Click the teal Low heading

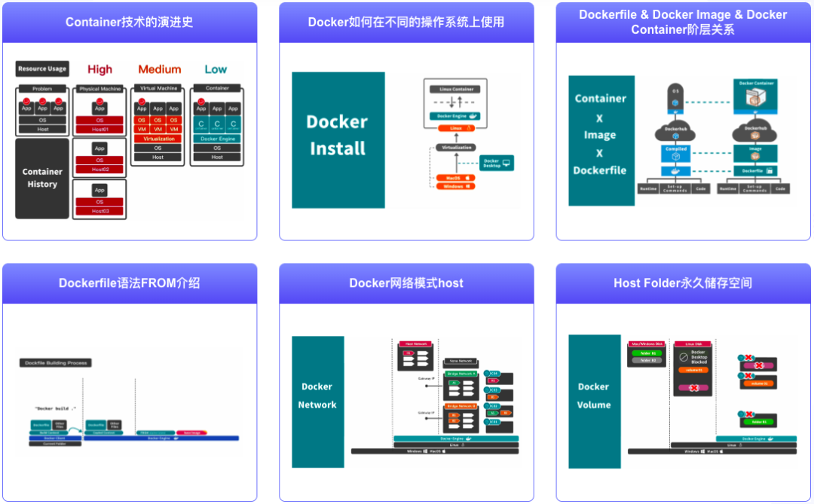click(216, 69)
